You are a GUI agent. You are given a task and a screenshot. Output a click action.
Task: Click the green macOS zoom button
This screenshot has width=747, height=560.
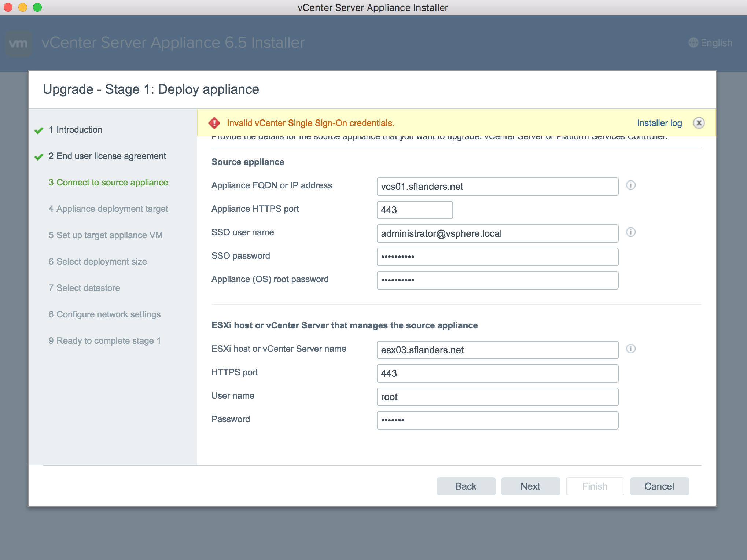click(37, 7)
